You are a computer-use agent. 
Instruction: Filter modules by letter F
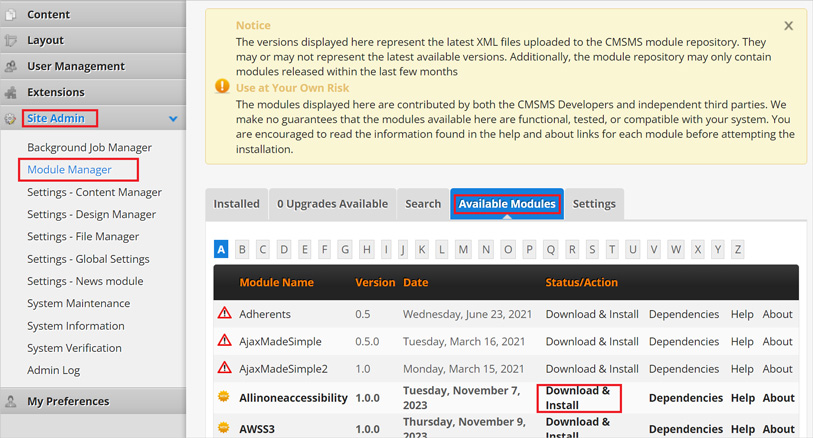[x=325, y=249]
